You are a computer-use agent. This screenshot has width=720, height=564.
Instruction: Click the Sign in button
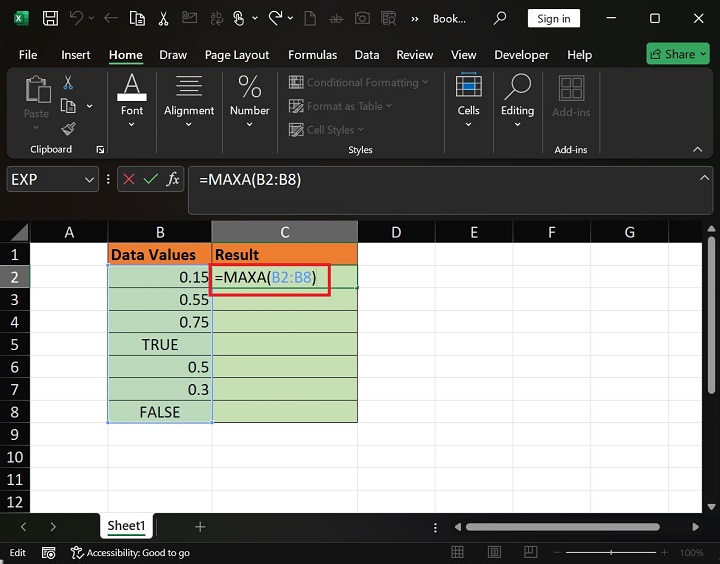[553, 18]
